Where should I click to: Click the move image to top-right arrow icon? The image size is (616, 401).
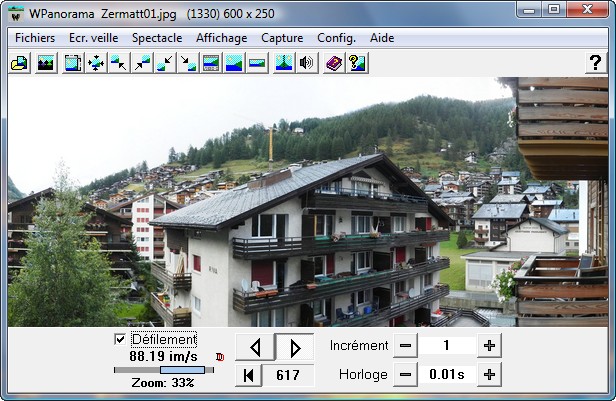point(142,63)
